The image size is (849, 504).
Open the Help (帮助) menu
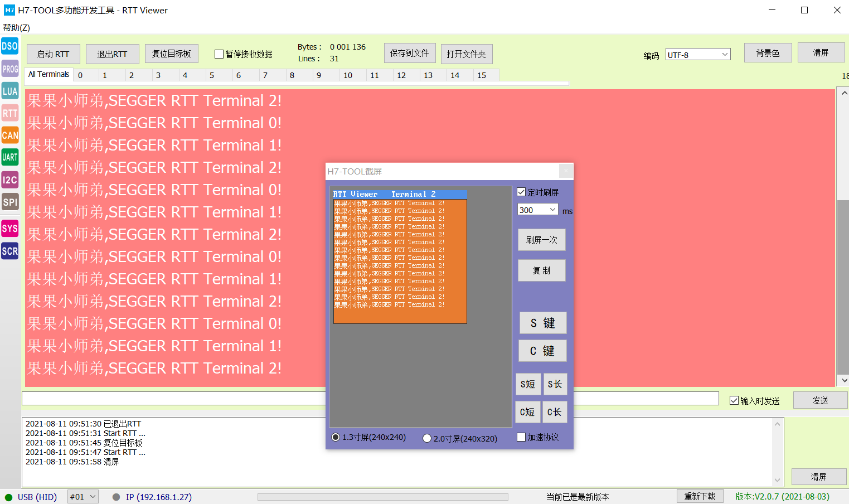(16, 27)
